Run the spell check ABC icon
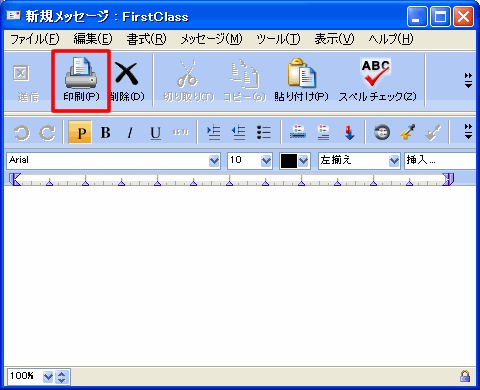The height and width of the screenshot is (390, 480). [x=376, y=72]
